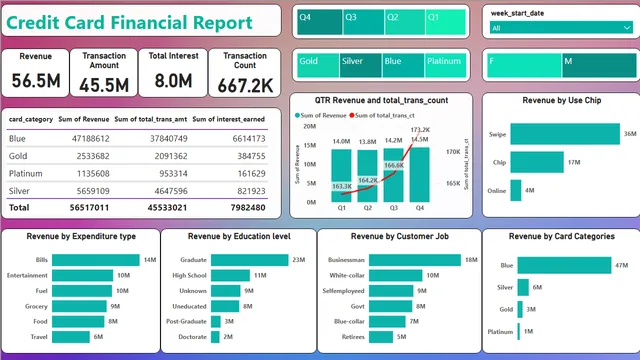This screenshot has width=640, height=360.
Task: Click the Credit Card Financial Report title
Action: [x=129, y=22]
